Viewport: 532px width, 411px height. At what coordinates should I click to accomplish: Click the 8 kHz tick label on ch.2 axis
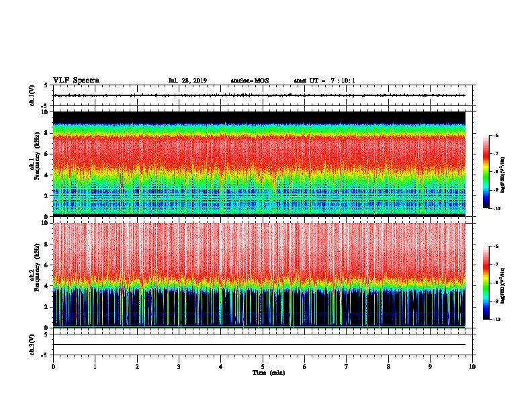46,244
